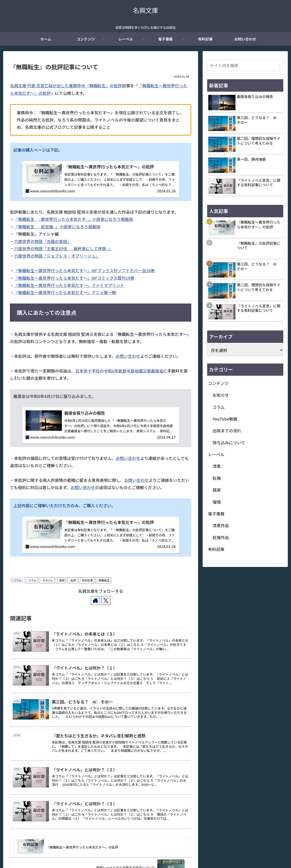Viewport: 291px width, 868px height.
Task: Click the 有料記事 tag
Action: tap(86, 580)
